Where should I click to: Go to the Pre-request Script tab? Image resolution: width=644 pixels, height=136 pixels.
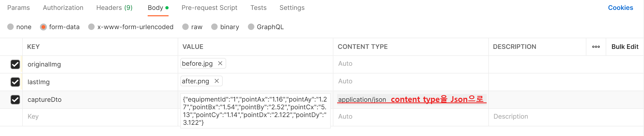[209, 8]
